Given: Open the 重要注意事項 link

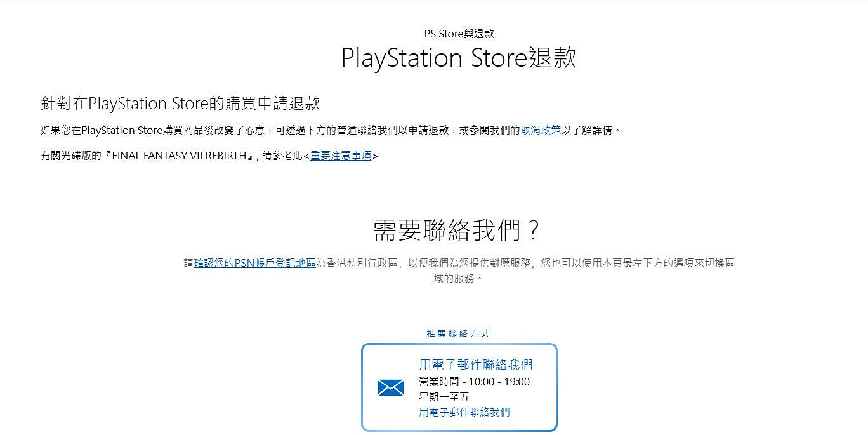Looking at the screenshot, I should pos(341,156).
